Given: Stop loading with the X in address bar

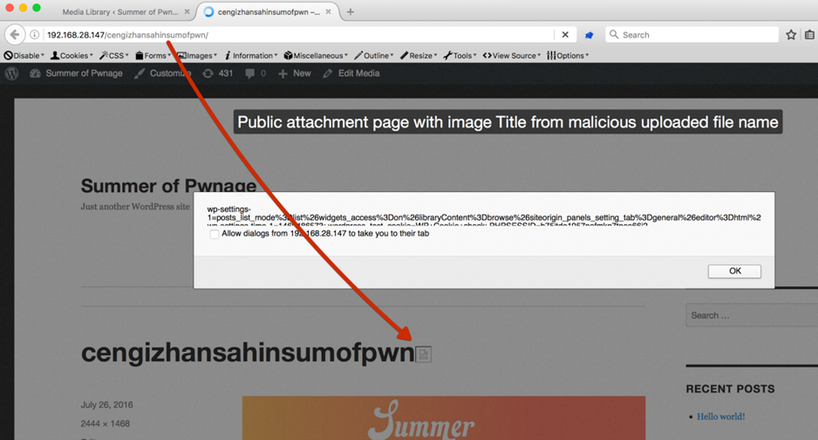Looking at the screenshot, I should pos(565,35).
